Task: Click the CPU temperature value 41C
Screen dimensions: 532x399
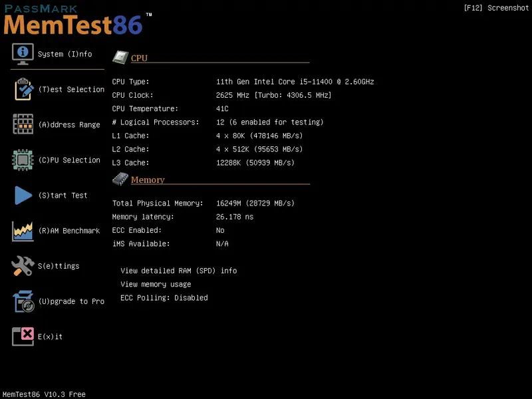Action: click(222, 109)
